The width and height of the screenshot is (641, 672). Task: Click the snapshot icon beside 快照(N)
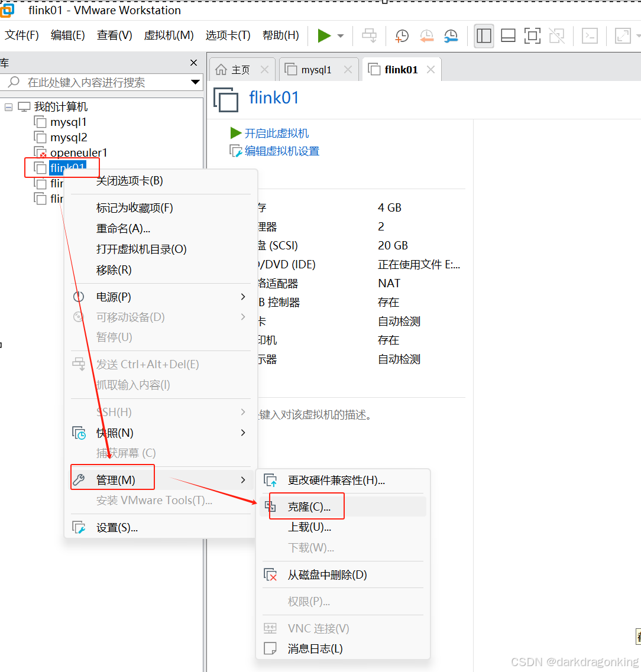79,433
